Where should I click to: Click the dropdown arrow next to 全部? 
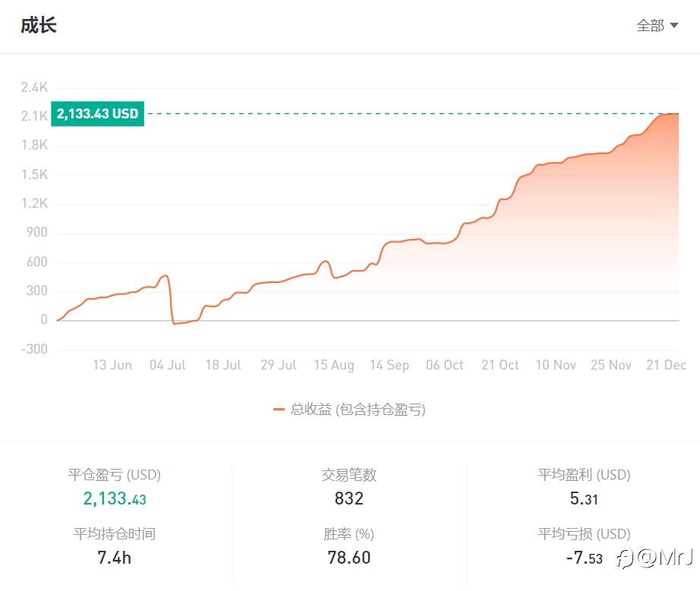(673, 26)
